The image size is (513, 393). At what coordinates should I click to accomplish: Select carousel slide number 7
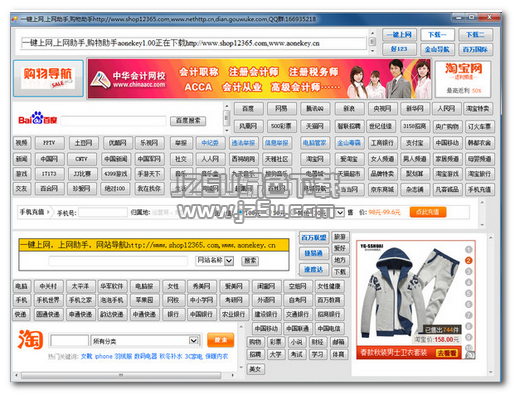tap(468, 315)
